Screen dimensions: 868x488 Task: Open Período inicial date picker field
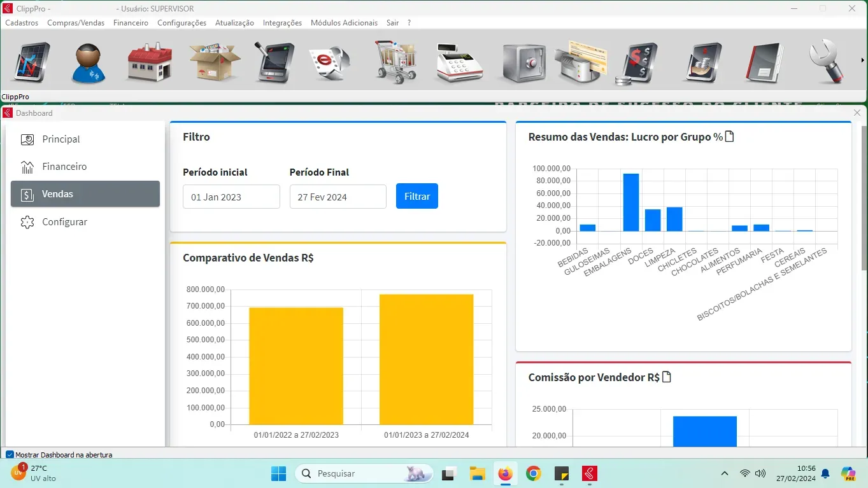click(231, 197)
